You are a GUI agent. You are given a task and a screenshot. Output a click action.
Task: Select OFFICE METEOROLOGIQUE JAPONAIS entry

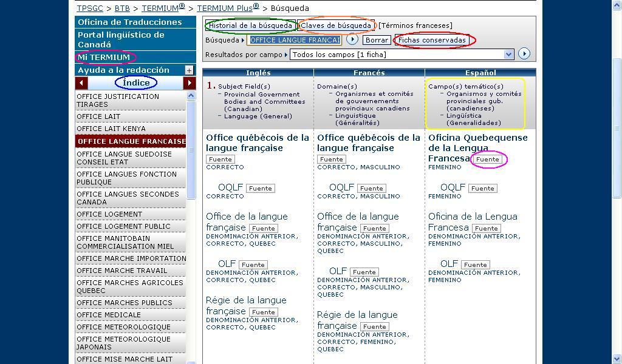130,343
